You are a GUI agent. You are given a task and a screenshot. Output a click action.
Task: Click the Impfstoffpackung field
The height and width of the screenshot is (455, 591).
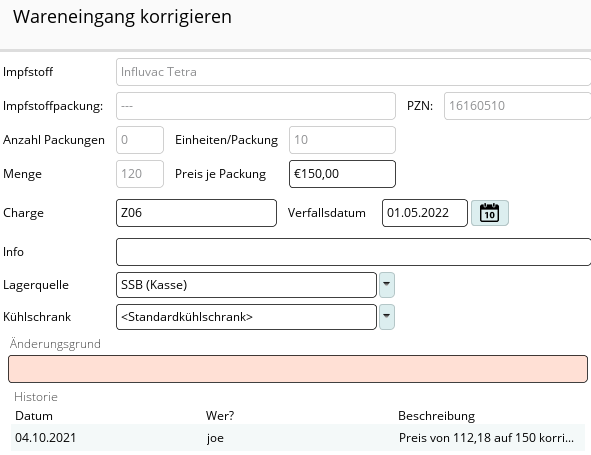point(256,106)
